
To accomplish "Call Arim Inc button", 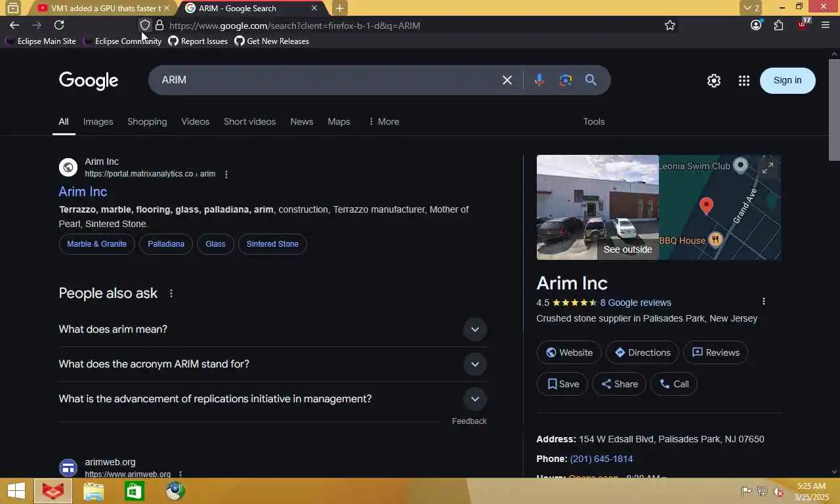I will tap(674, 384).
